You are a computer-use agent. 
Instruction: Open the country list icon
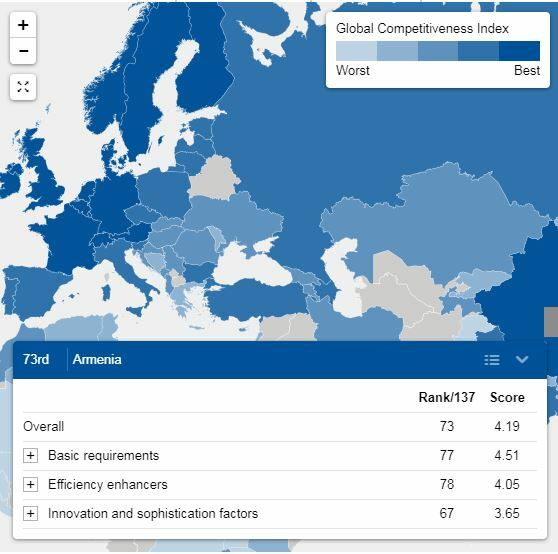pyautogui.click(x=492, y=360)
